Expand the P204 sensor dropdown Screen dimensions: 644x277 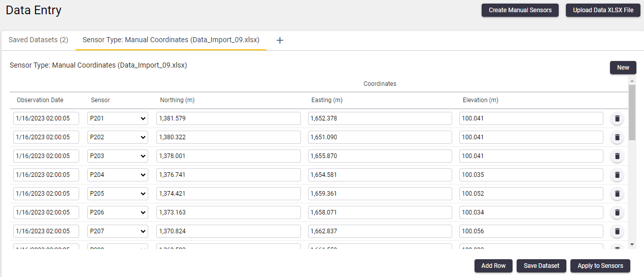[118, 175]
